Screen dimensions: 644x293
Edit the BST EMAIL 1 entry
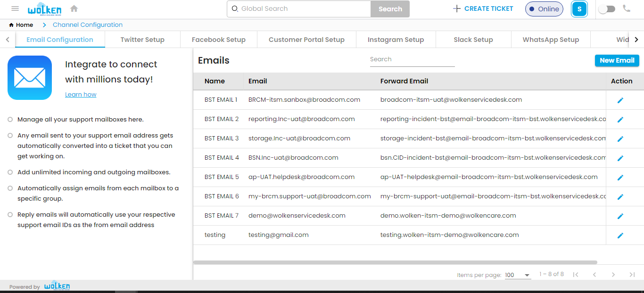[620, 100]
